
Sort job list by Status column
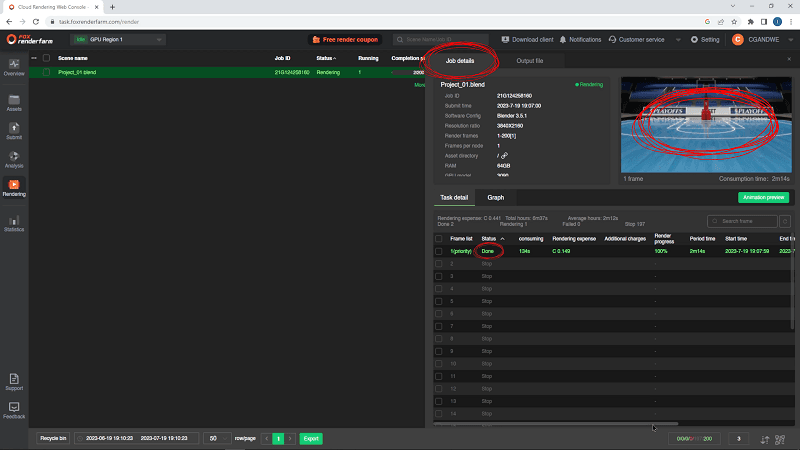tap(326, 58)
